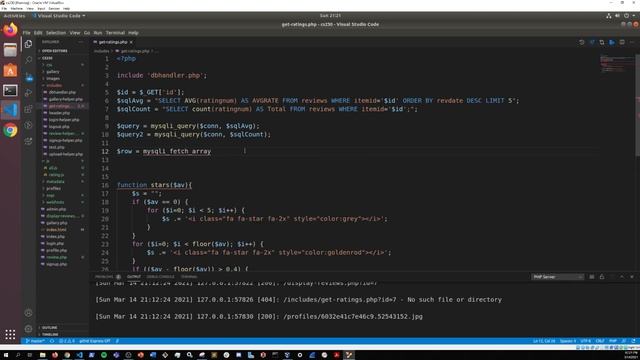Image resolution: width=640 pixels, height=360 pixels.
Task: Collapse the CS330 workspace folder
Action: pyautogui.click(x=47, y=58)
